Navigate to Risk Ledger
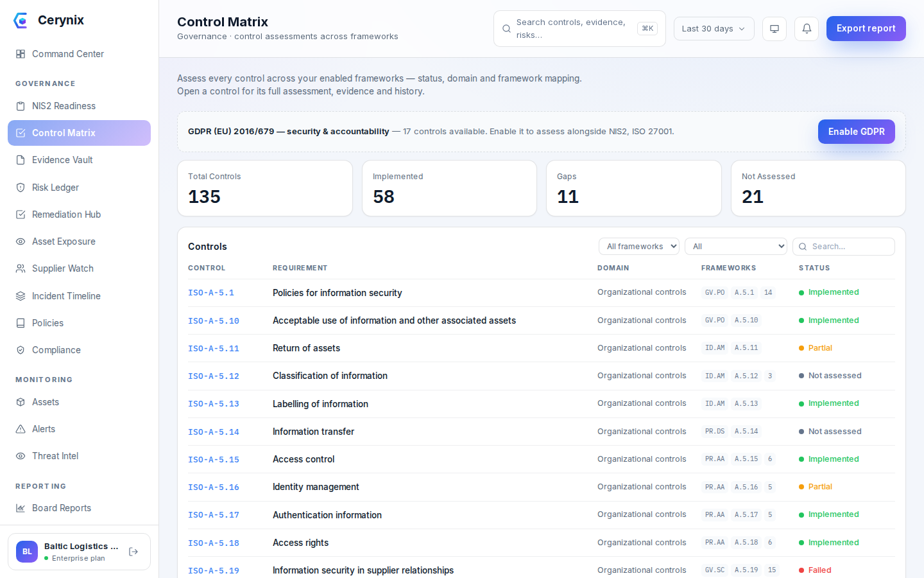924x578 pixels. click(x=79, y=188)
